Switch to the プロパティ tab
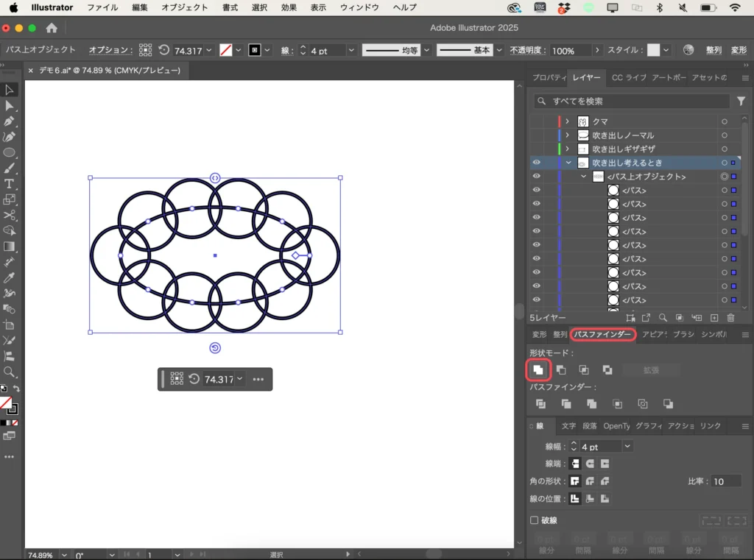The height and width of the screenshot is (560, 754). pos(549,78)
